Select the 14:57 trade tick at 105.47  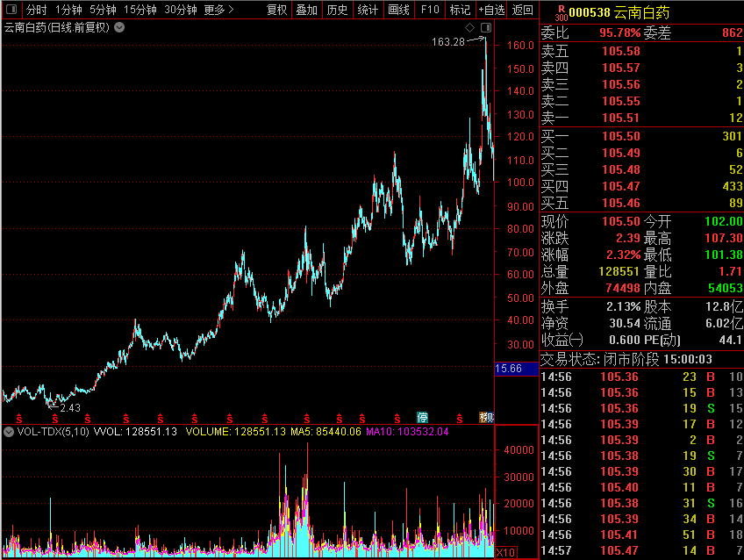[x=641, y=550]
